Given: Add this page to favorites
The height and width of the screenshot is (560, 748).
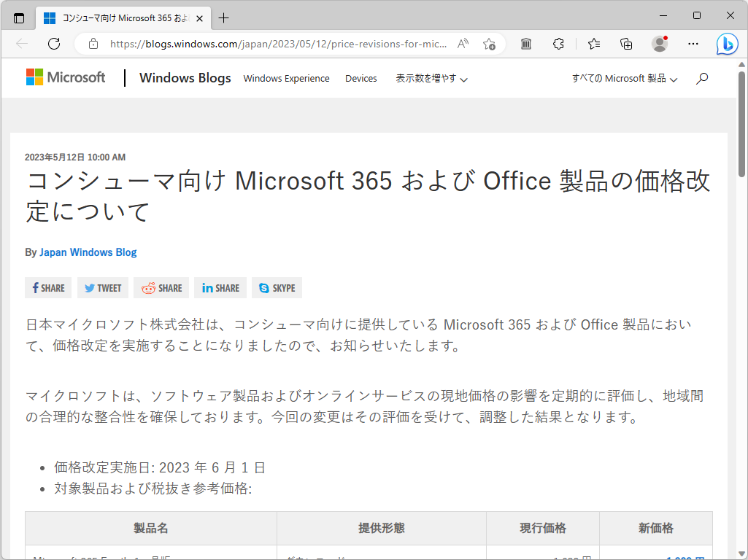Looking at the screenshot, I should tap(490, 44).
